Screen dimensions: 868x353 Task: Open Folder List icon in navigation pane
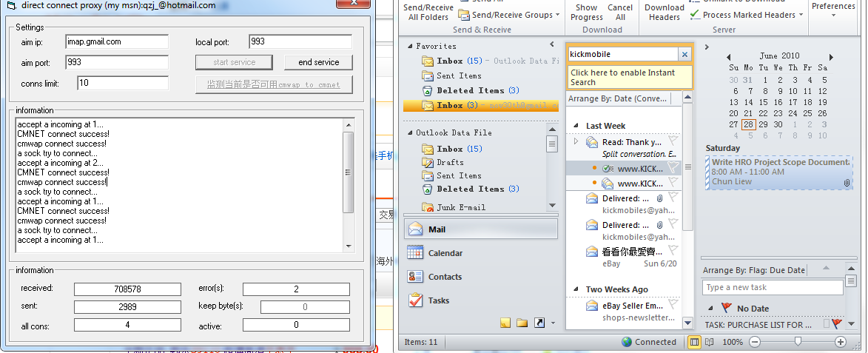click(x=522, y=323)
